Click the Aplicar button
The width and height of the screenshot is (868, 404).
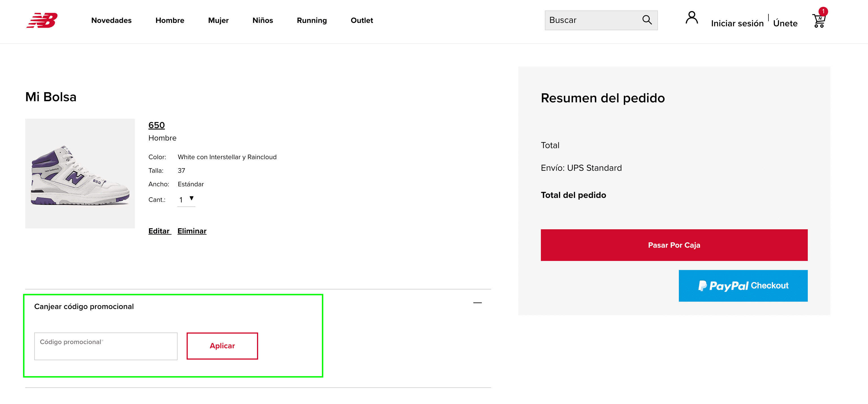(x=222, y=346)
